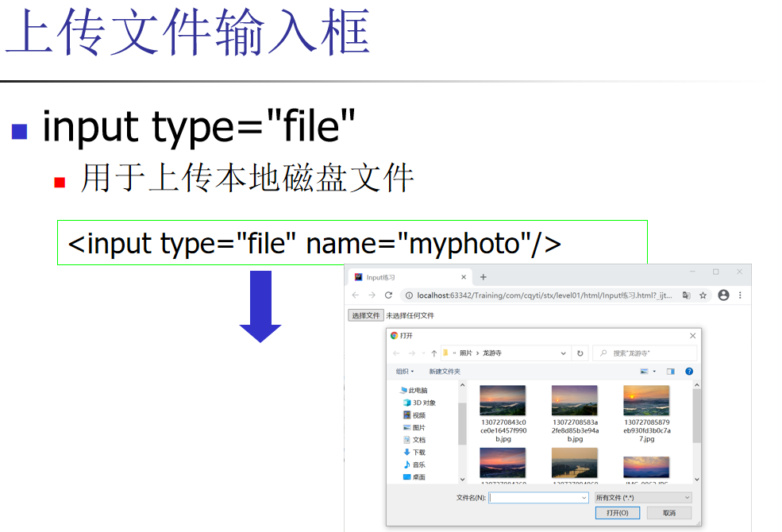This screenshot has width=782, height=532.
Task: Click the file list scrollbar thumb
Action: click(697, 416)
